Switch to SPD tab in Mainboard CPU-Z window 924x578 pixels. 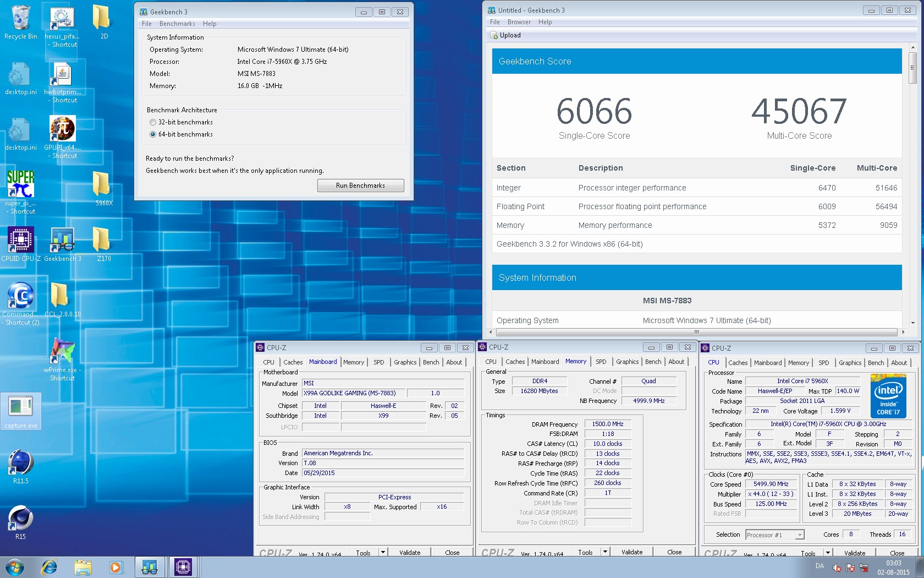[379, 362]
